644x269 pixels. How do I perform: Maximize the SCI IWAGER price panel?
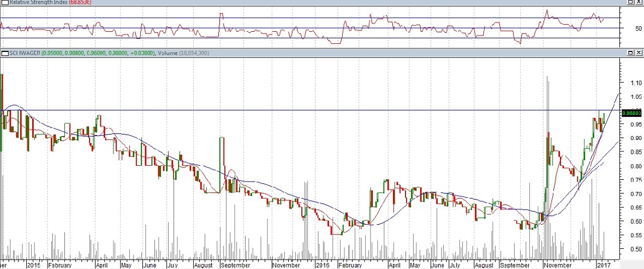pos(630,53)
